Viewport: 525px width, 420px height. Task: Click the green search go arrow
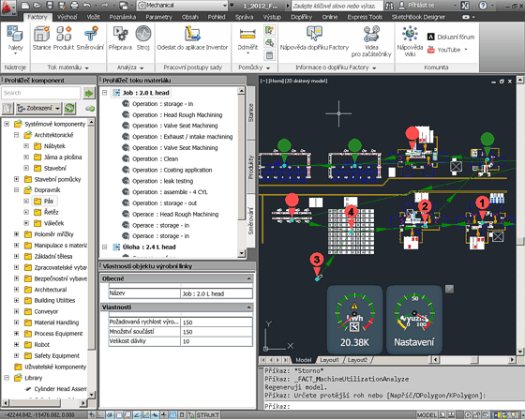(88, 93)
